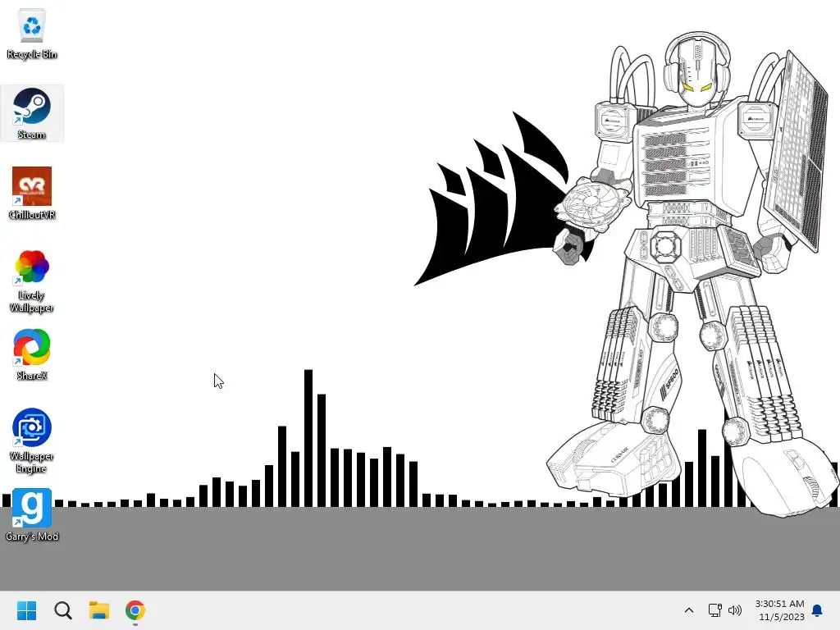
Task: Open File Explorer from the taskbar
Action: coord(99,610)
